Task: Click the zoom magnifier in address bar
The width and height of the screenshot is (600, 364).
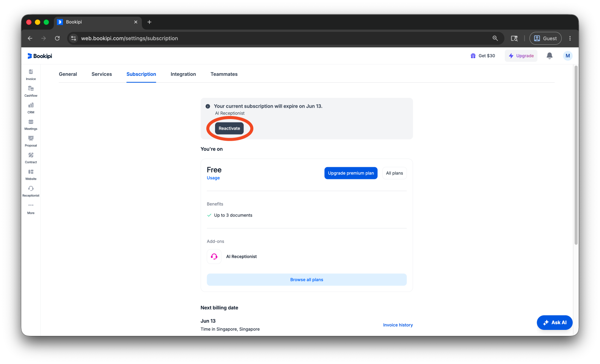Action: [x=495, y=38]
